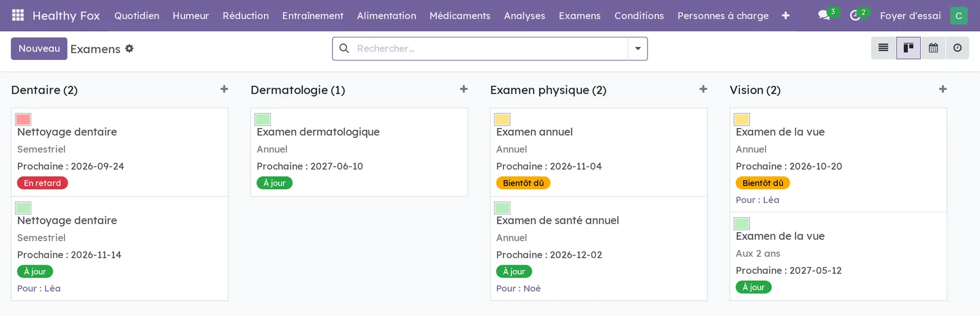Open the Alimentation menu

(x=386, y=15)
